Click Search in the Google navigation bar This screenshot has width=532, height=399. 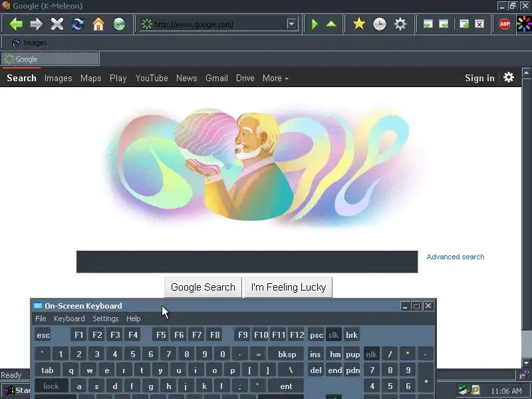[x=21, y=78]
